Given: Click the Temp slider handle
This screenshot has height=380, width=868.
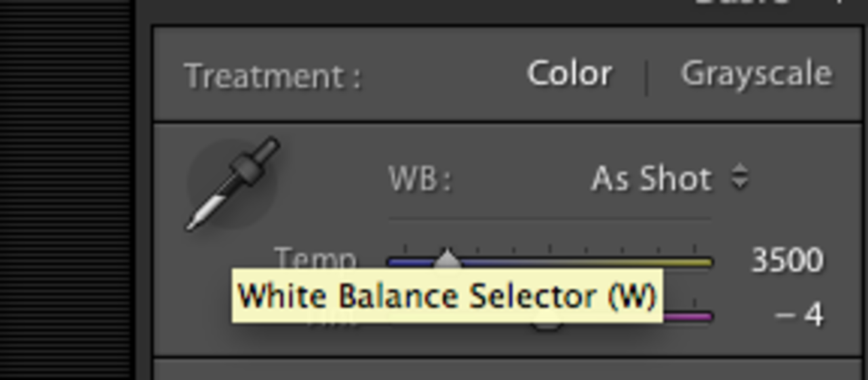Looking at the screenshot, I should 447,259.
